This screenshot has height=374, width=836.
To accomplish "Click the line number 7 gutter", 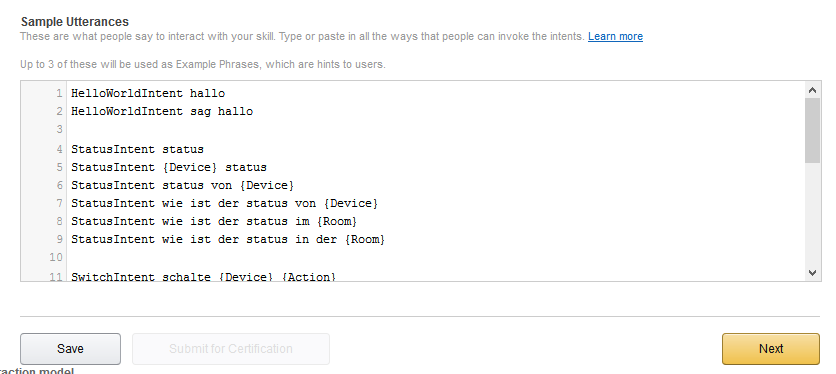I will pos(59,204).
